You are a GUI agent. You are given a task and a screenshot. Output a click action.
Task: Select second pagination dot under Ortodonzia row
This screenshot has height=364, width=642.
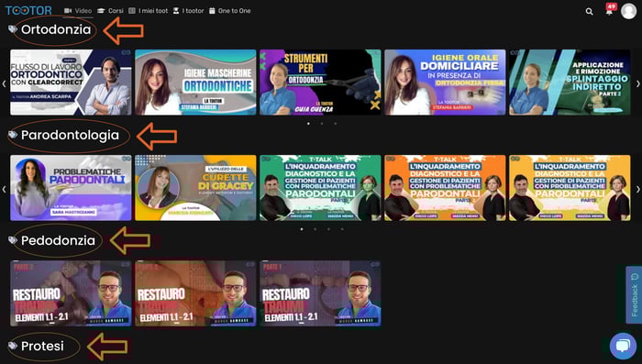tap(322, 123)
